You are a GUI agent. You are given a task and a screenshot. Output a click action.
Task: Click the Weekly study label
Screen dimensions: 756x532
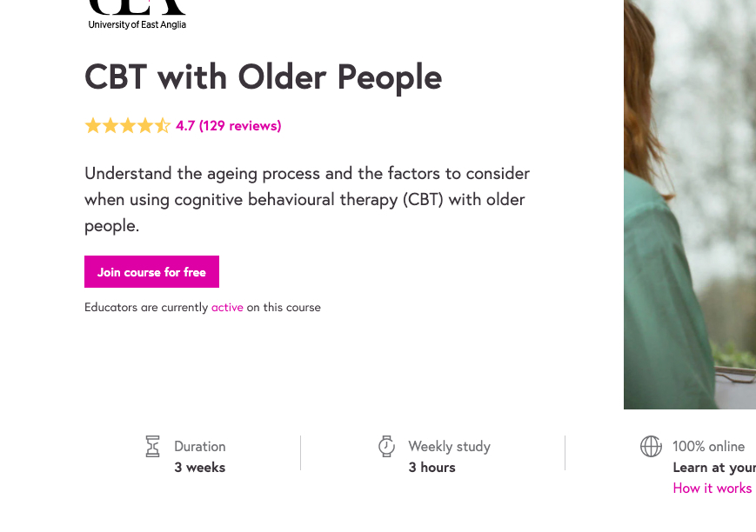[449, 447]
